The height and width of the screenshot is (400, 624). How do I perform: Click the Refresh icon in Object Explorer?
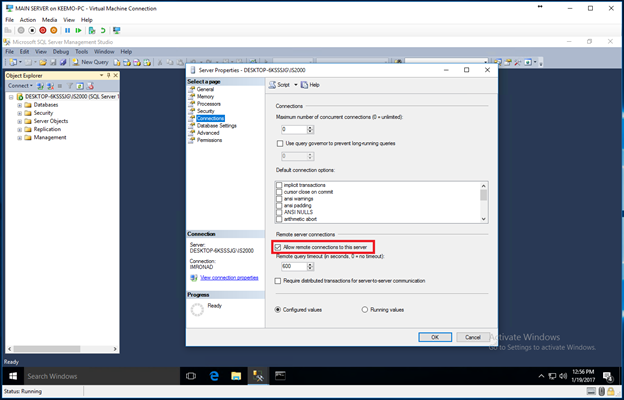[80, 86]
